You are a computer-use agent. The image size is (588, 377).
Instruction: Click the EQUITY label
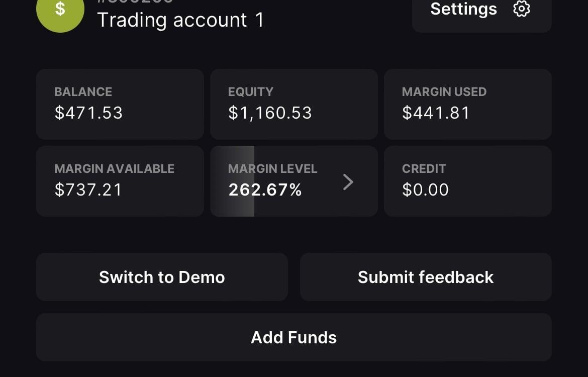tap(250, 91)
